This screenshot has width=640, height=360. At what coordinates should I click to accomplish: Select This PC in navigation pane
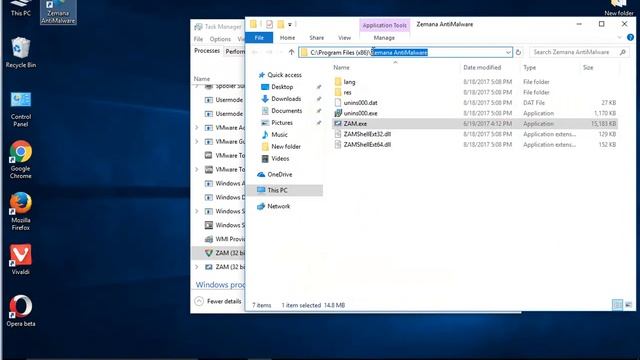285,190
